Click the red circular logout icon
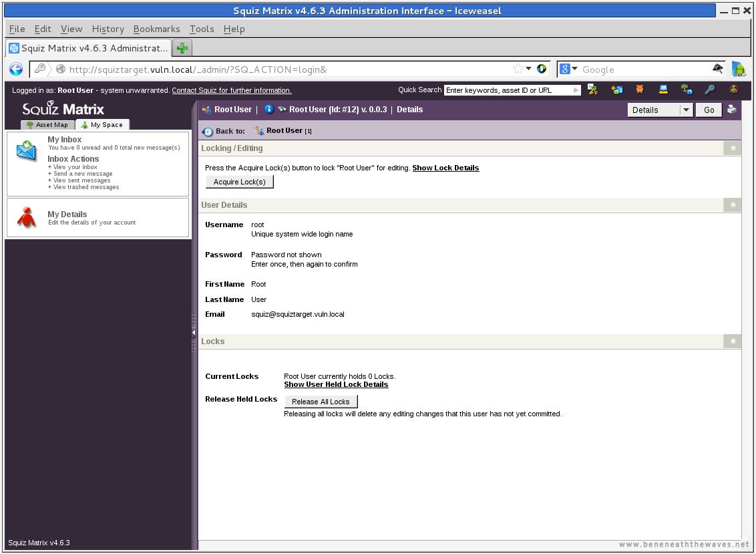The width and height of the screenshot is (756, 554). tap(733, 89)
